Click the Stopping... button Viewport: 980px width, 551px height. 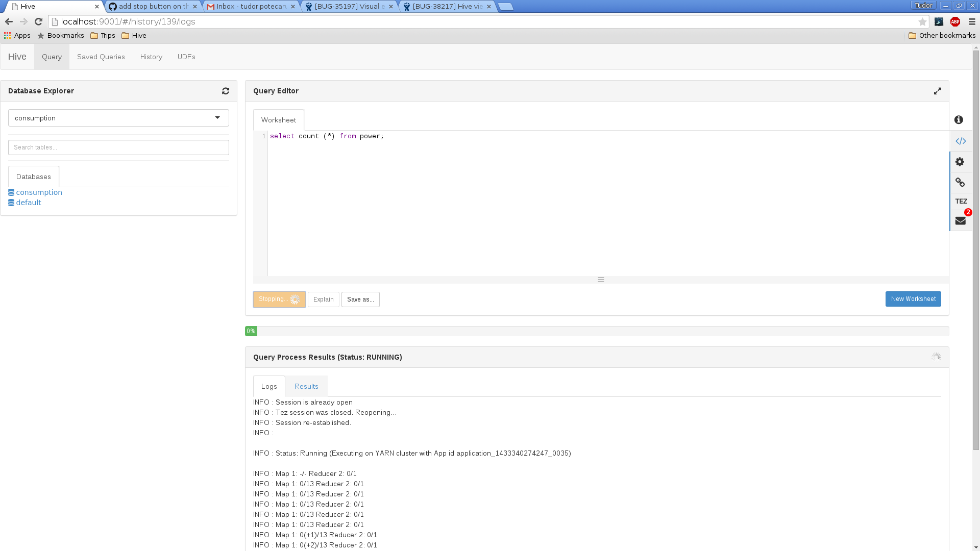coord(279,299)
